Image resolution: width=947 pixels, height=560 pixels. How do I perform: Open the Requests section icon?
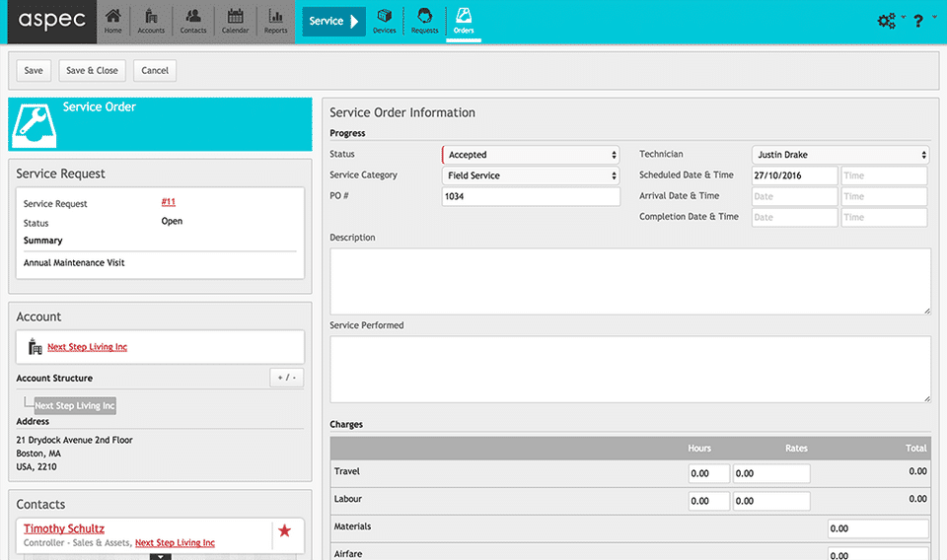424,21
